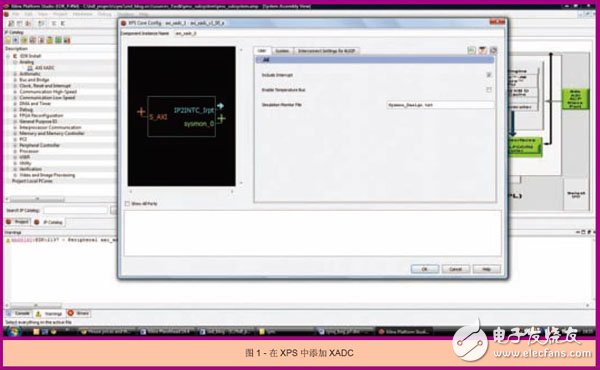The width and height of the screenshot is (600, 370).
Task: Collapse the Analog category in IP tree
Action: click(x=15, y=62)
